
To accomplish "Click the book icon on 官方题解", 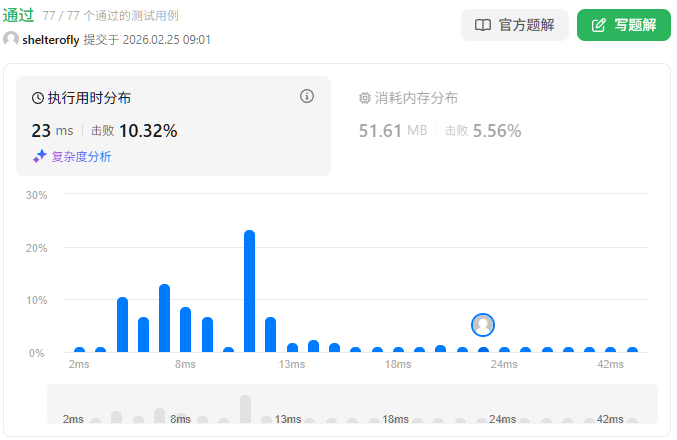I will point(482,25).
